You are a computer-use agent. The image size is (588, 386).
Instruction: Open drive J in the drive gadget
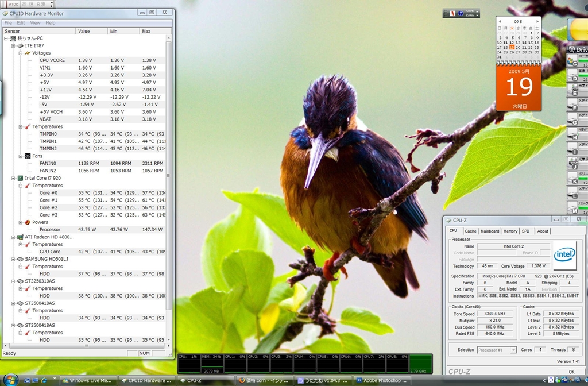tap(572, 163)
